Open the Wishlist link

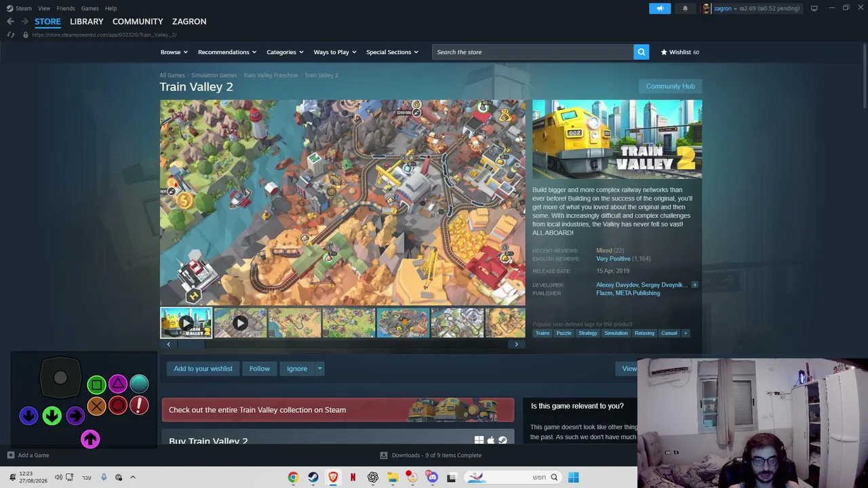click(680, 52)
